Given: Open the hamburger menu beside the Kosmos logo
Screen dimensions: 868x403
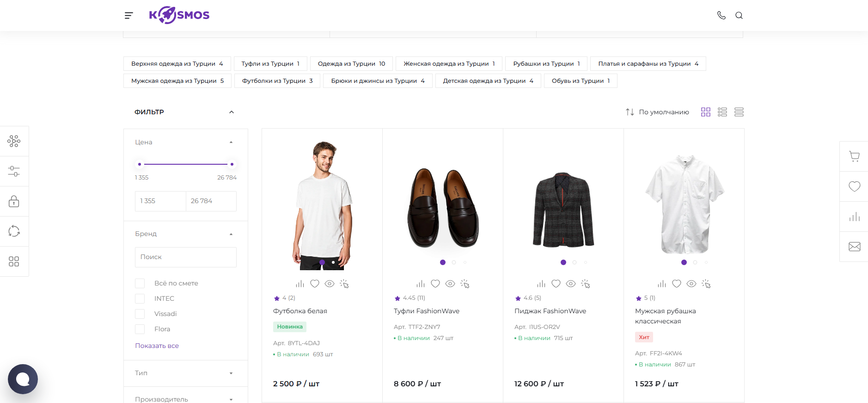Looking at the screenshot, I should [x=128, y=16].
